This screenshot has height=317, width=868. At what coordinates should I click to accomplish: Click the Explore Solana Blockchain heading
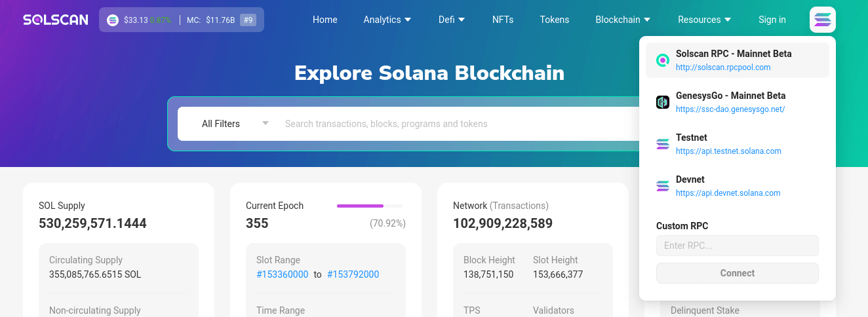429,72
